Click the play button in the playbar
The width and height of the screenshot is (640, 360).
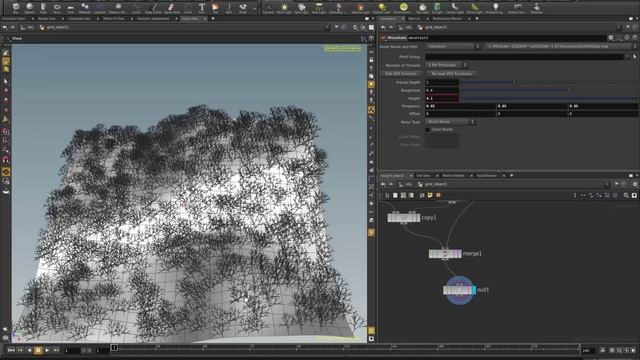tap(47, 350)
